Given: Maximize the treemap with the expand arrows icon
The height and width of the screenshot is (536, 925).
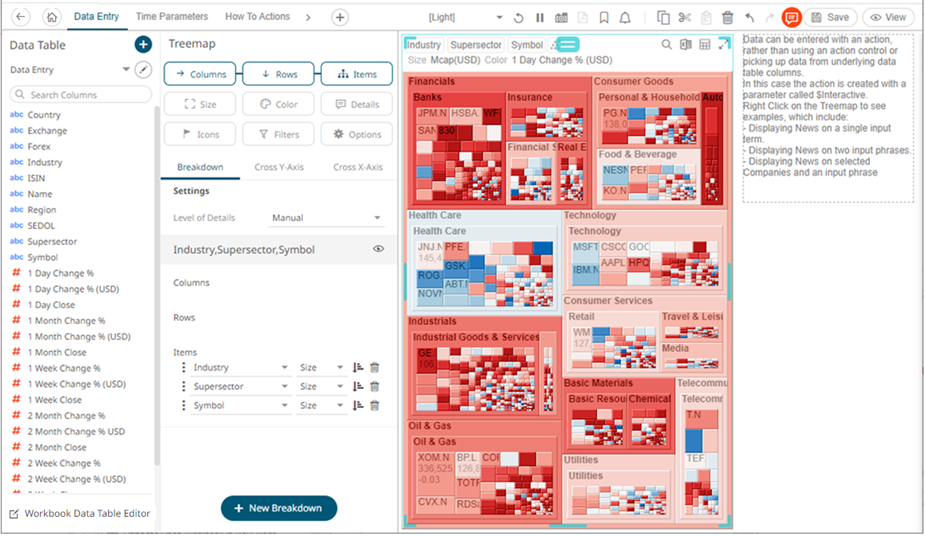Looking at the screenshot, I should point(724,45).
